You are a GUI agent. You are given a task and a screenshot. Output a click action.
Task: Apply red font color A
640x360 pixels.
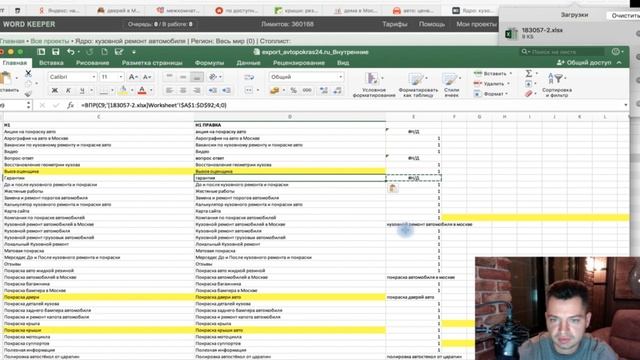[x=142, y=90]
